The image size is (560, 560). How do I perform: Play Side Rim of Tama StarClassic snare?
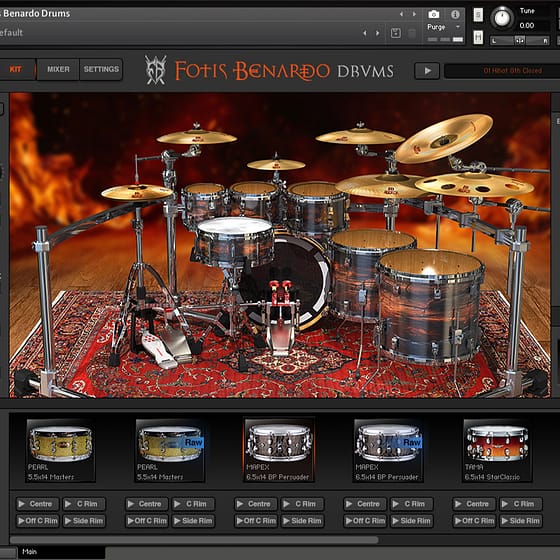tap(521, 521)
